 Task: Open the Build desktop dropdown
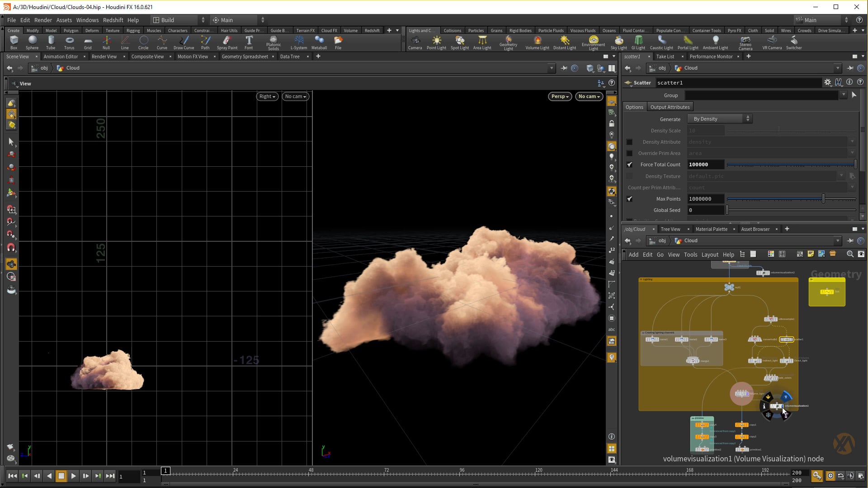pyautogui.click(x=179, y=20)
